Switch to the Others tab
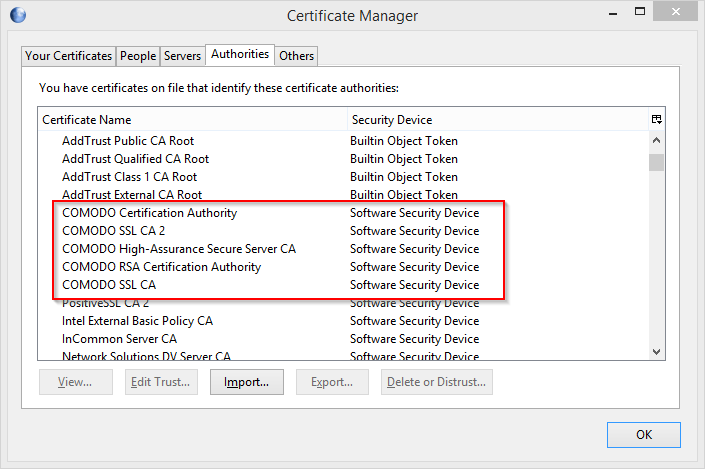Viewport: 705px width, 469px height. coord(296,56)
